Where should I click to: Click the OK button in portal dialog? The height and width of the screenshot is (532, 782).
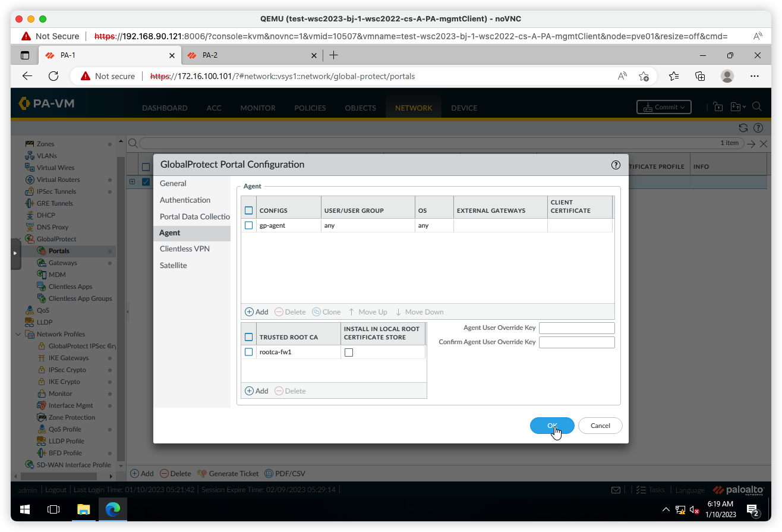[x=552, y=426]
